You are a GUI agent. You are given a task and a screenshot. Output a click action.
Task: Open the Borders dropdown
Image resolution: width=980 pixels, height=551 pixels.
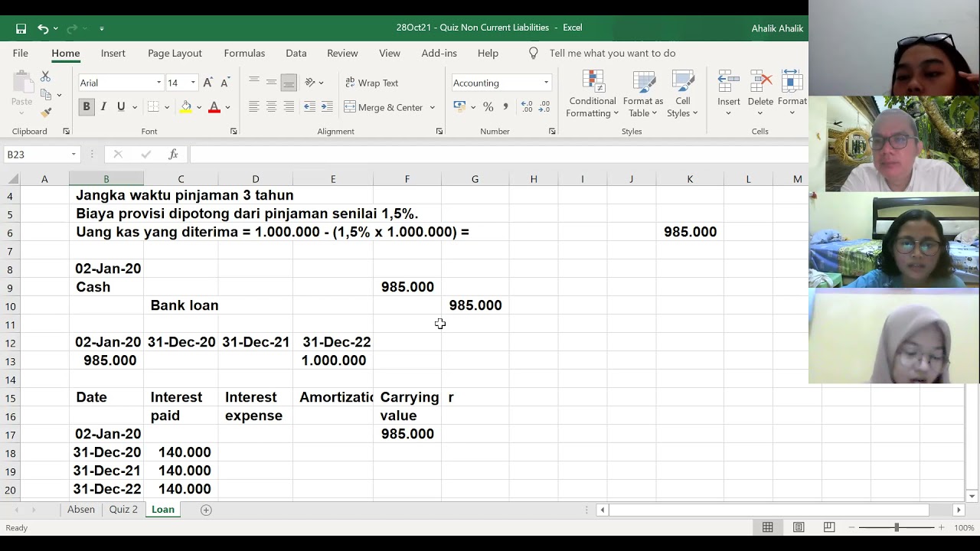(167, 107)
